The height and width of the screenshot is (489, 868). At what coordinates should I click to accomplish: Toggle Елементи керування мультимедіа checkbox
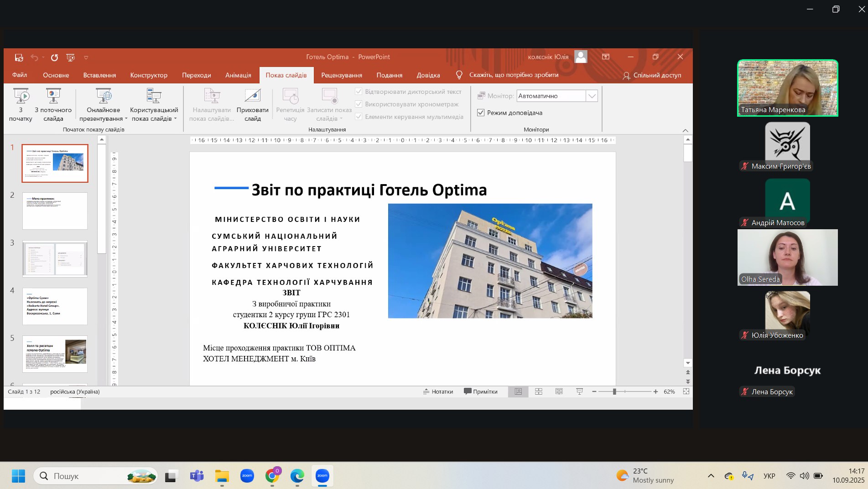(359, 117)
